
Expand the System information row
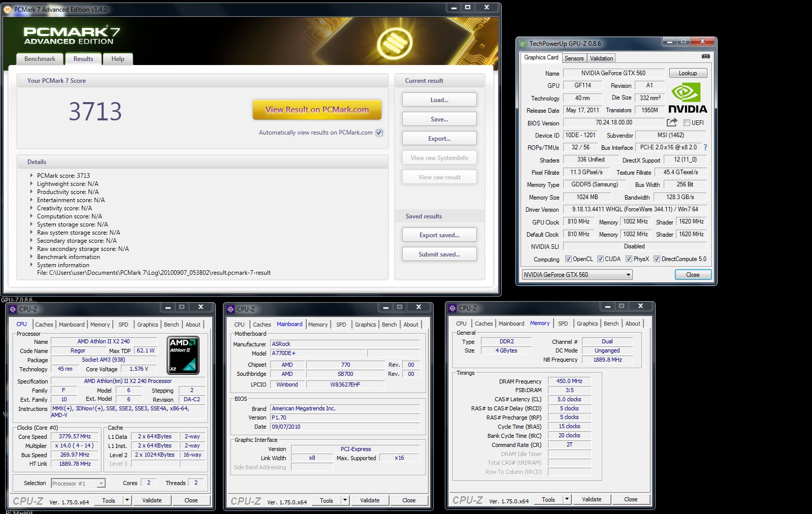tap(31, 265)
